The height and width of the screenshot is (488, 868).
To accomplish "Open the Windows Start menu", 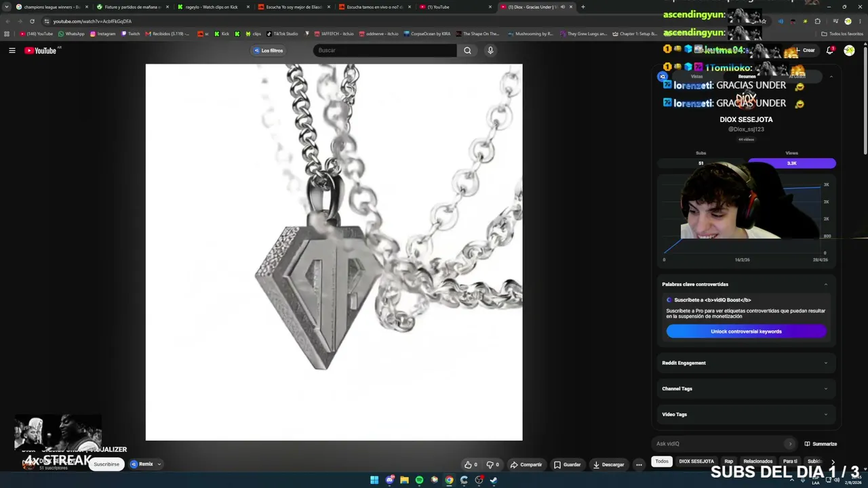I will coord(374,480).
